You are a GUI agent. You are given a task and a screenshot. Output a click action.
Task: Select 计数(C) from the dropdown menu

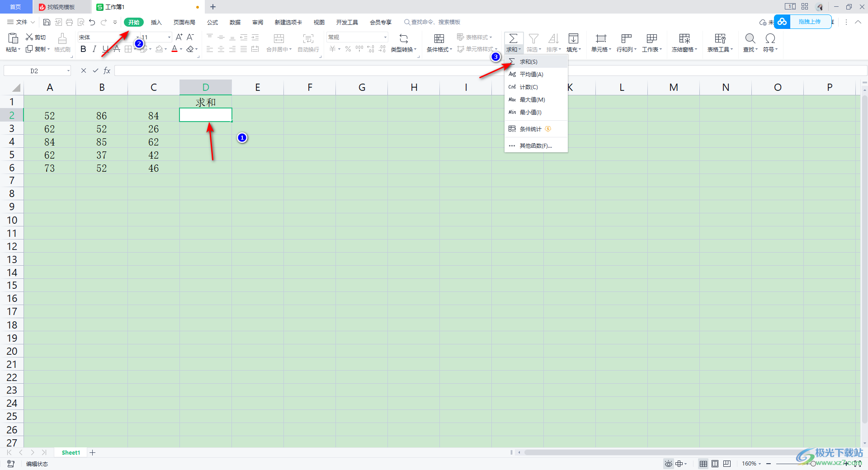pos(536,87)
